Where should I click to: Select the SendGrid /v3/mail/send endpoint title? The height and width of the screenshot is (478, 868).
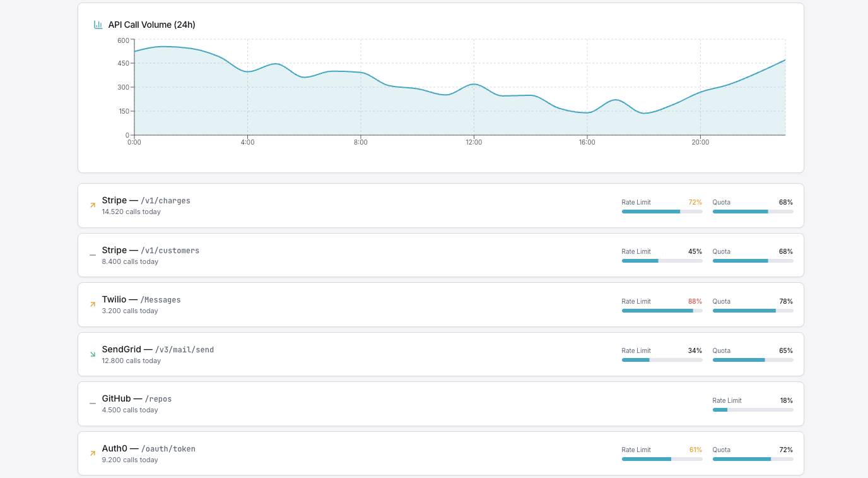click(158, 349)
